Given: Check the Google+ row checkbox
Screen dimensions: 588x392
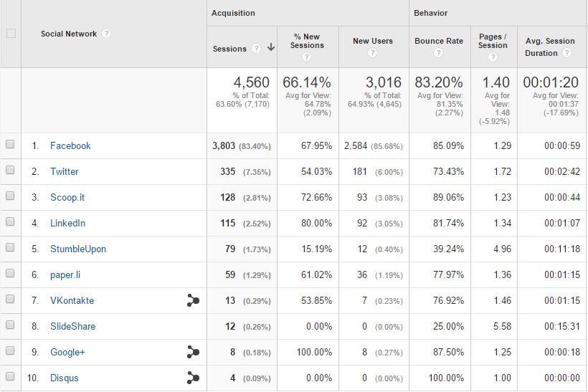Looking at the screenshot, I should click(x=10, y=350).
